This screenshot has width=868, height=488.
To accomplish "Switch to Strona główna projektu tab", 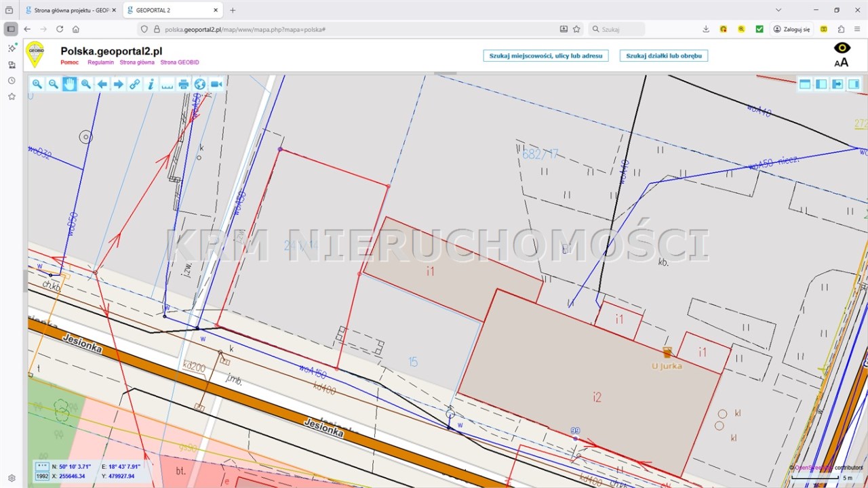I will (x=68, y=10).
